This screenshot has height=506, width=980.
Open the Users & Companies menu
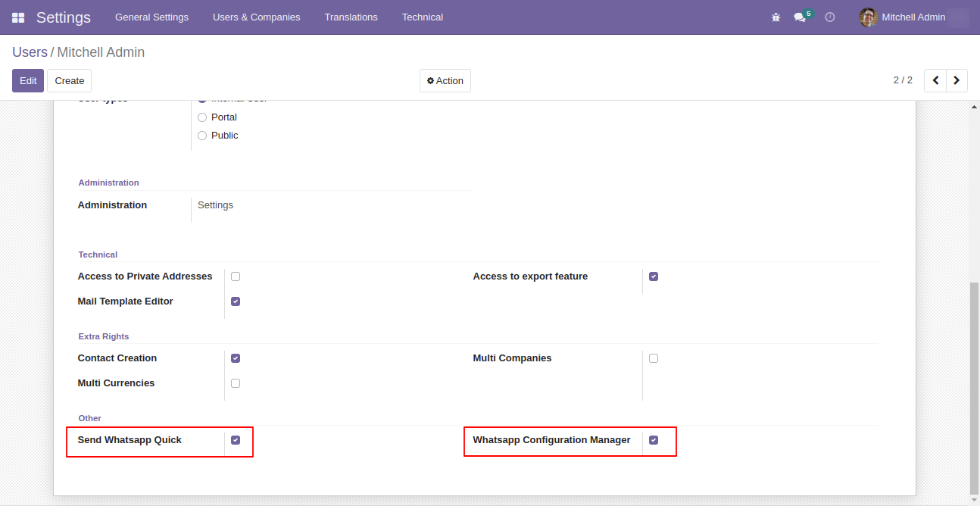point(256,17)
